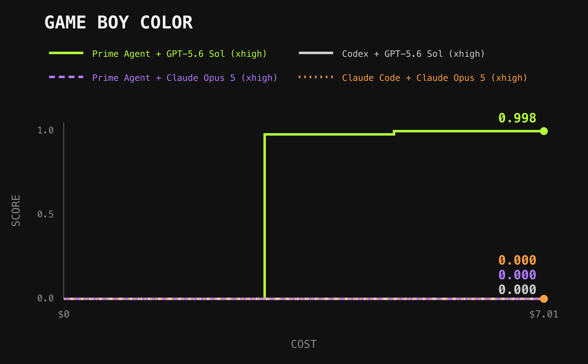Click the purple dashed legend line swatch

click(x=66, y=77)
